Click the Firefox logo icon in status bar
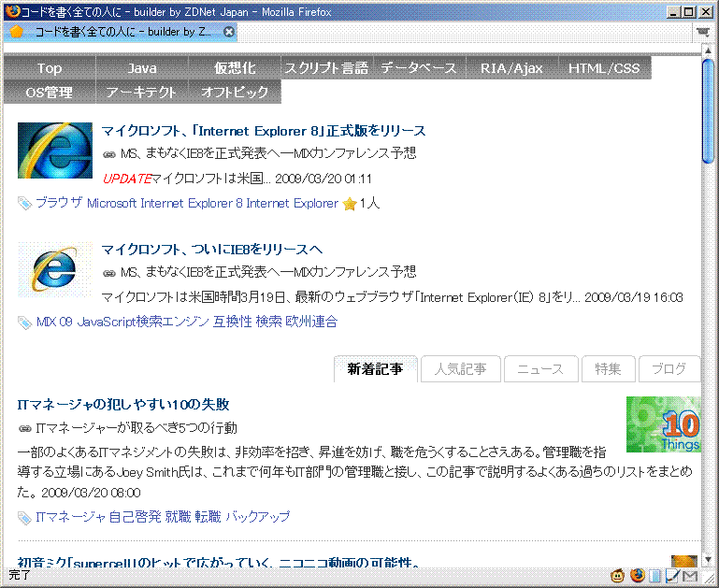 click(x=638, y=575)
